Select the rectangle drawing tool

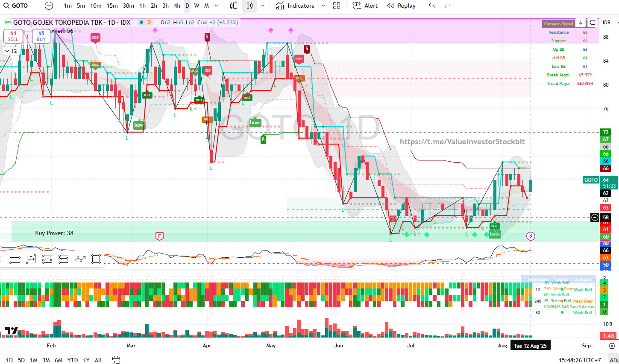click(96, 259)
